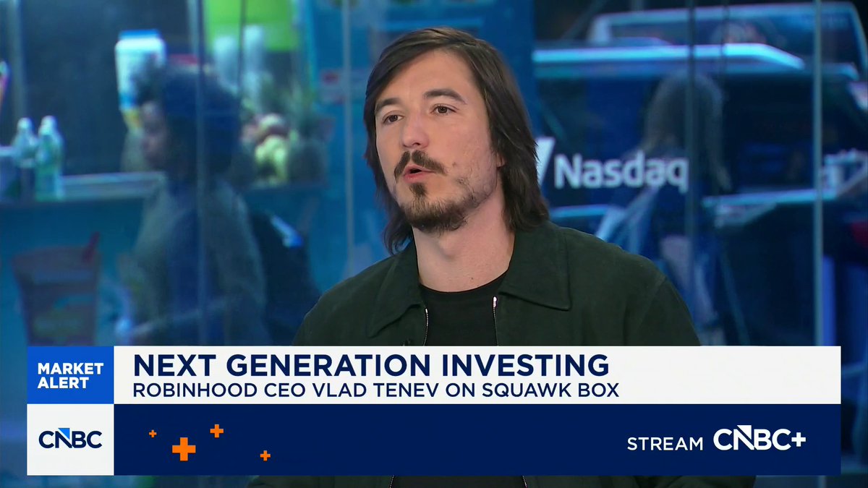The height and width of the screenshot is (488, 868).
Task: Click the large orange plus symbol
Action: tap(184, 449)
